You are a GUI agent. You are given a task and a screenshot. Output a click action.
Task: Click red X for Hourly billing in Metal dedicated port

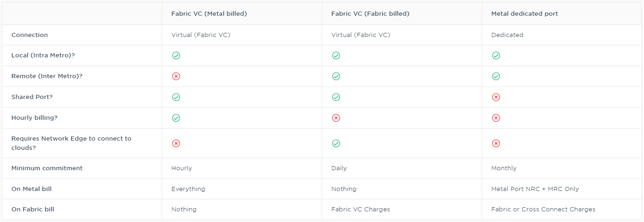point(496,118)
